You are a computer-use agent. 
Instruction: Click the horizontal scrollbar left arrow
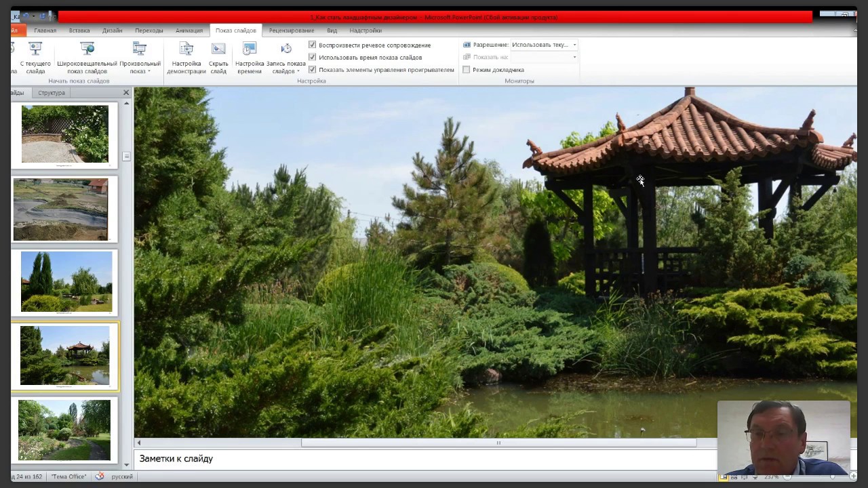click(139, 443)
